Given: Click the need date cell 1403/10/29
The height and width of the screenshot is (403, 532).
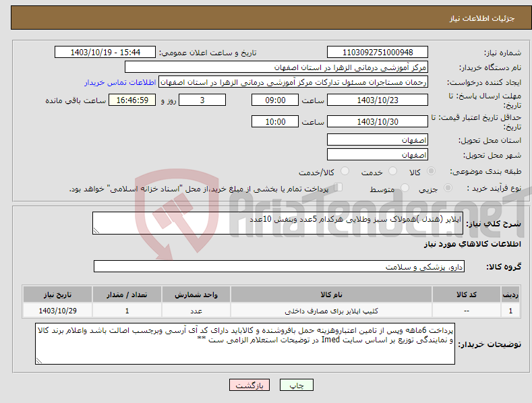Looking at the screenshot, I should pos(58,311).
